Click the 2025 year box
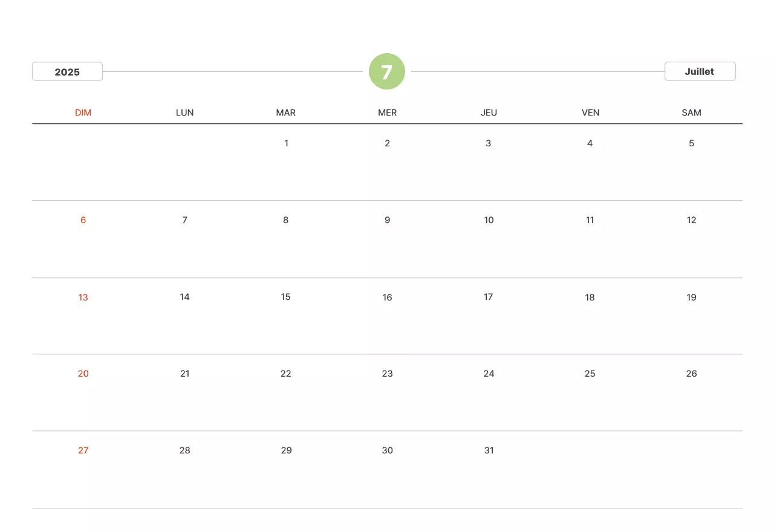The height and width of the screenshot is (532, 774). tap(67, 71)
